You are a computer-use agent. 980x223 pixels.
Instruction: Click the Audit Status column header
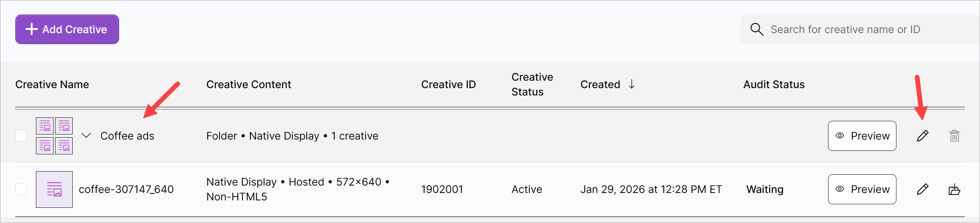[774, 84]
